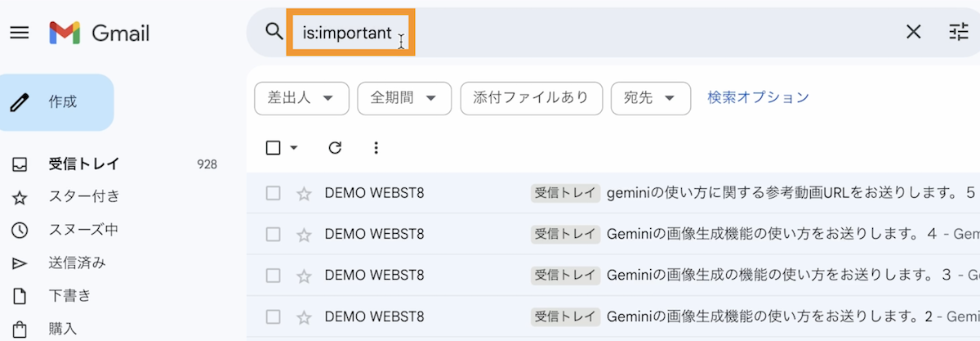Image resolution: width=980 pixels, height=341 pixels.
Task: Open the 差出人 filter dropdown
Action: tap(301, 98)
